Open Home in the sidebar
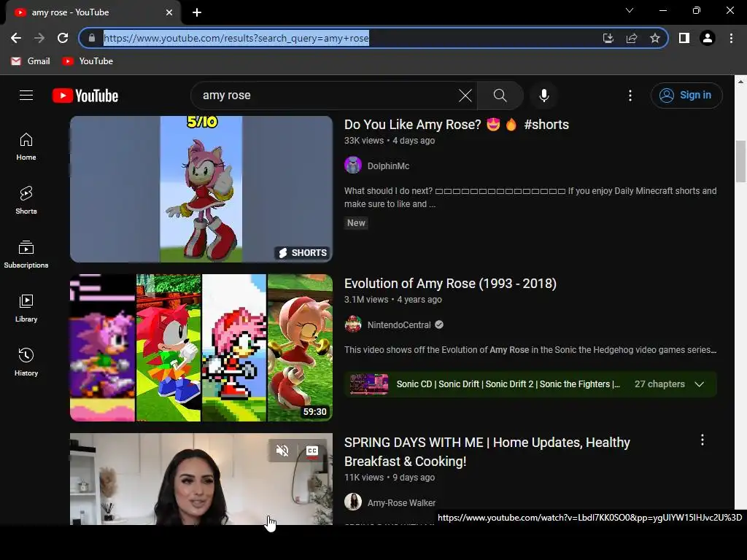The image size is (747, 560). click(x=26, y=147)
